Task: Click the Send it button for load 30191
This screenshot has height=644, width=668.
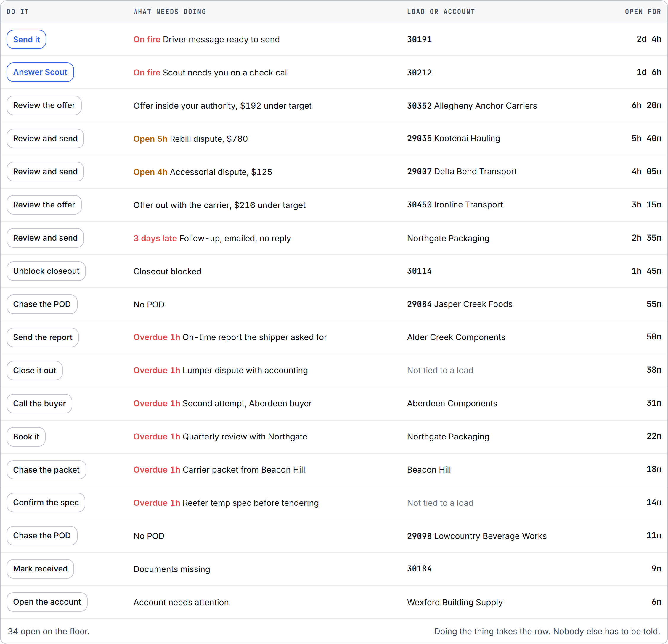Action: (26, 40)
